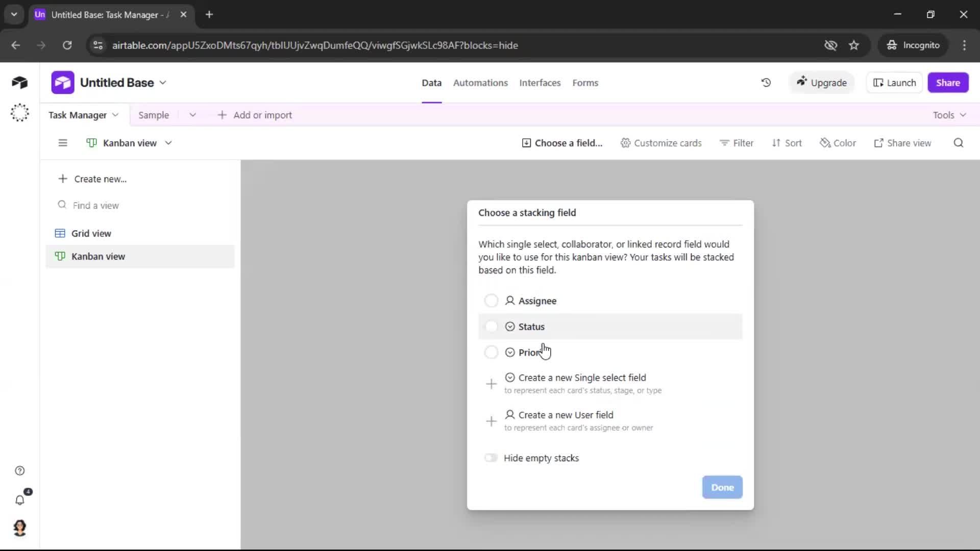Open the Airtable home logo icon
Viewport: 980px width, 551px height.
19,83
